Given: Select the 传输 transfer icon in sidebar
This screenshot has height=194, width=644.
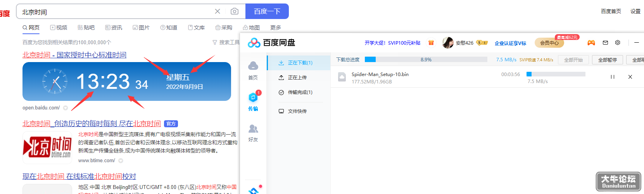Looking at the screenshot, I should (253, 97).
